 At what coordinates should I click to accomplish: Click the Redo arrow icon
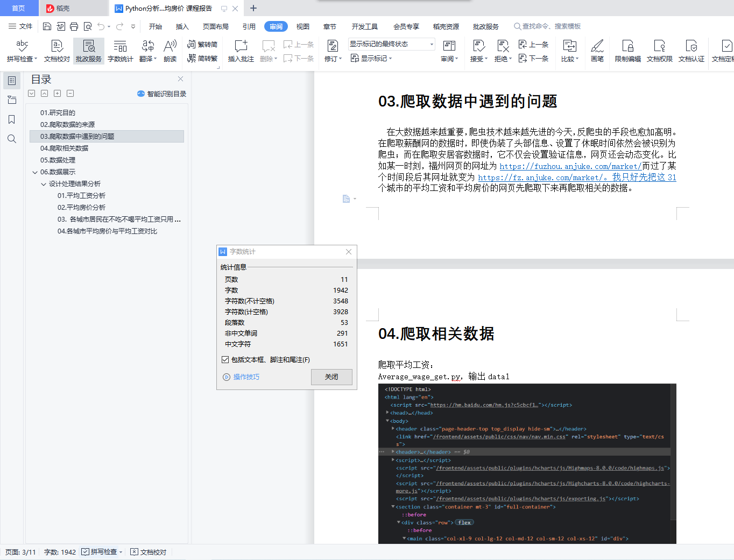(119, 26)
